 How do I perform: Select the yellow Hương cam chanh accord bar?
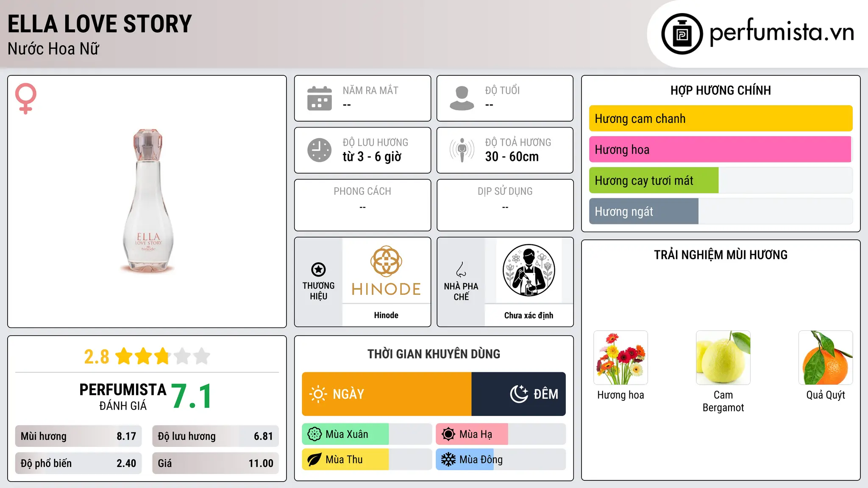(x=721, y=119)
